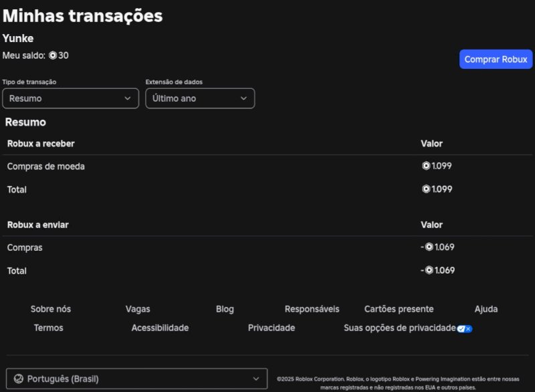Open the Termos footer link

(48, 328)
